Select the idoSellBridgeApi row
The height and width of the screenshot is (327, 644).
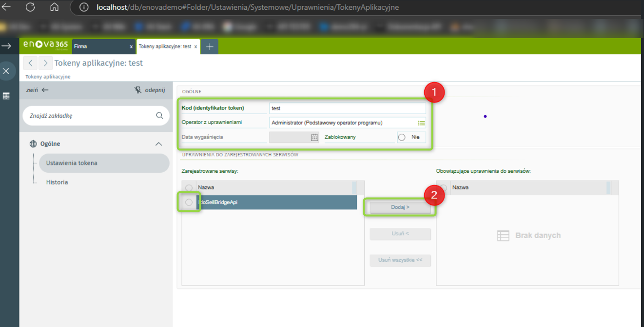tap(277, 203)
